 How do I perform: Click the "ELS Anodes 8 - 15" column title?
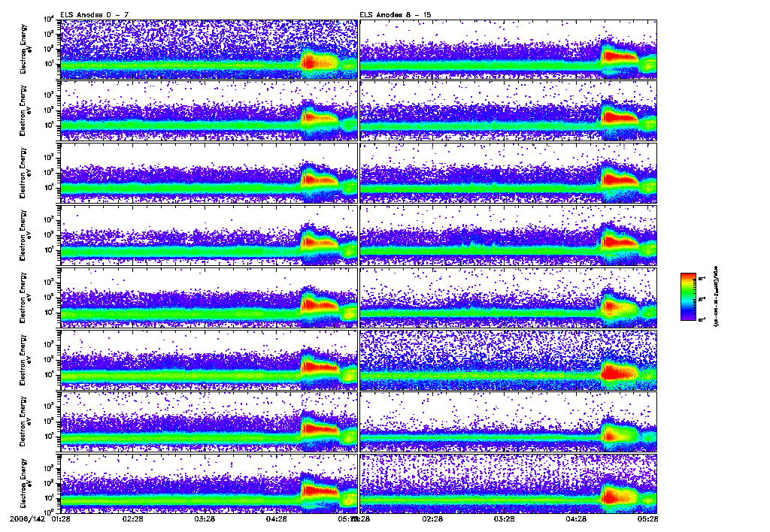(x=396, y=15)
